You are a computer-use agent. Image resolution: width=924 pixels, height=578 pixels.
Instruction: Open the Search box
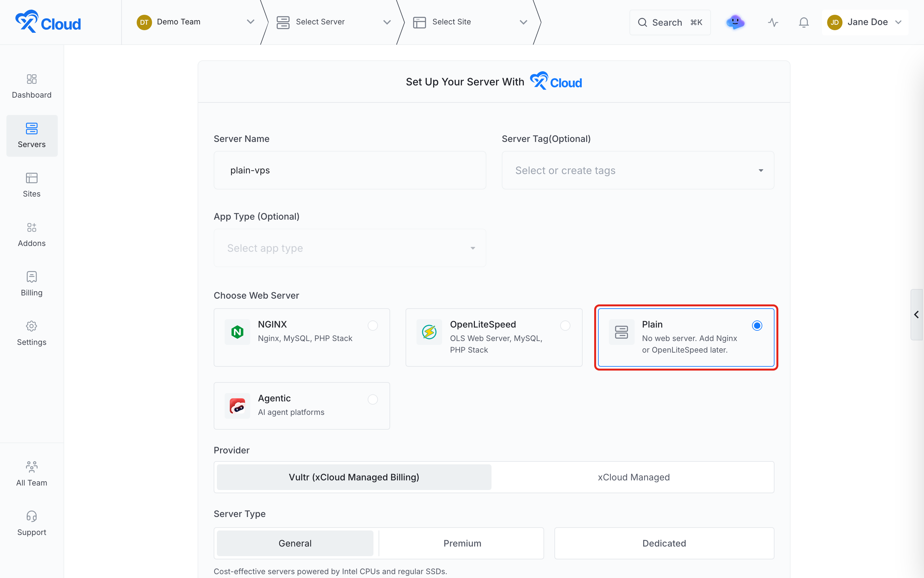(670, 22)
